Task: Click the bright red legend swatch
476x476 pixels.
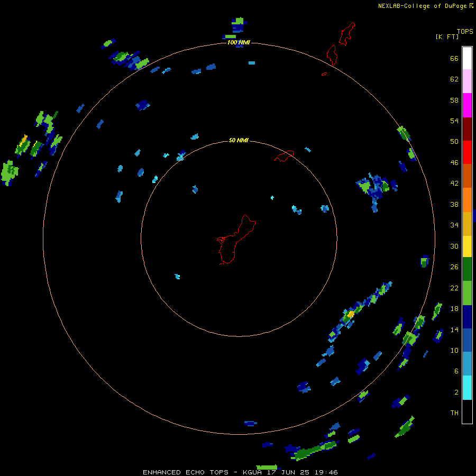Action: 467,152
